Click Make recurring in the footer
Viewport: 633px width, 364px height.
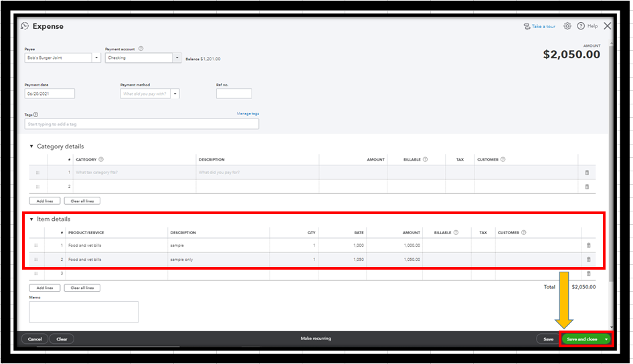point(316,339)
